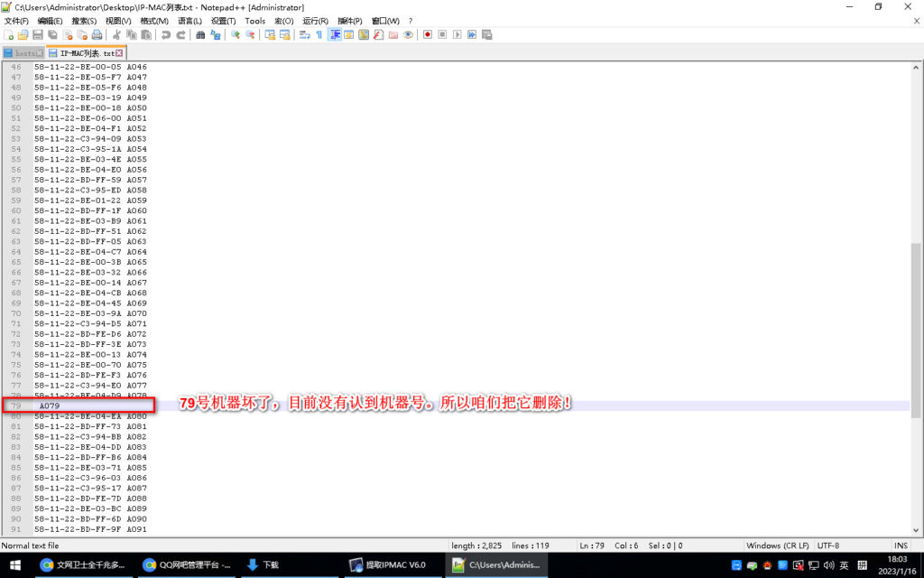Image resolution: width=924 pixels, height=578 pixels.
Task: Toggle show all characters pilcrow icon
Action: click(x=319, y=35)
